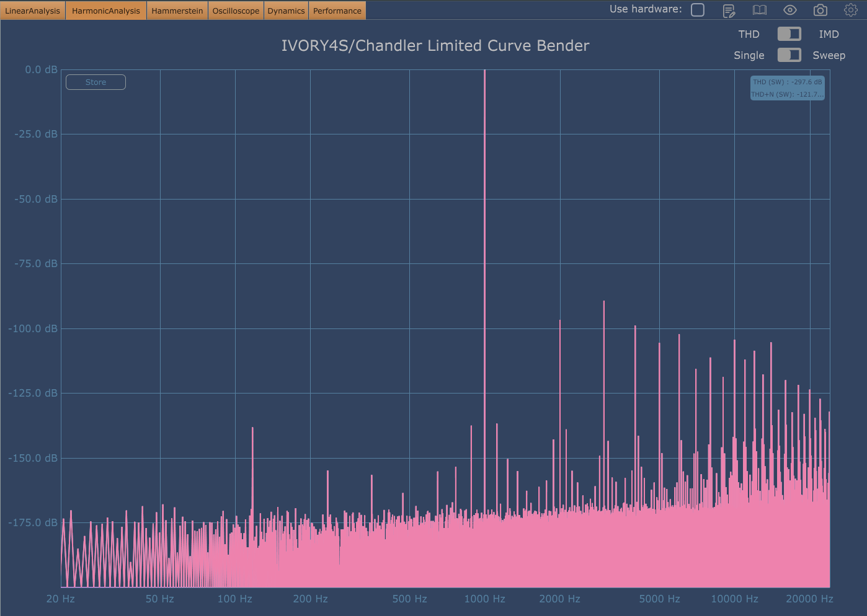Click the THD label
This screenshot has width=867, height=616.
pyautogui.click(x=749, y=35)
